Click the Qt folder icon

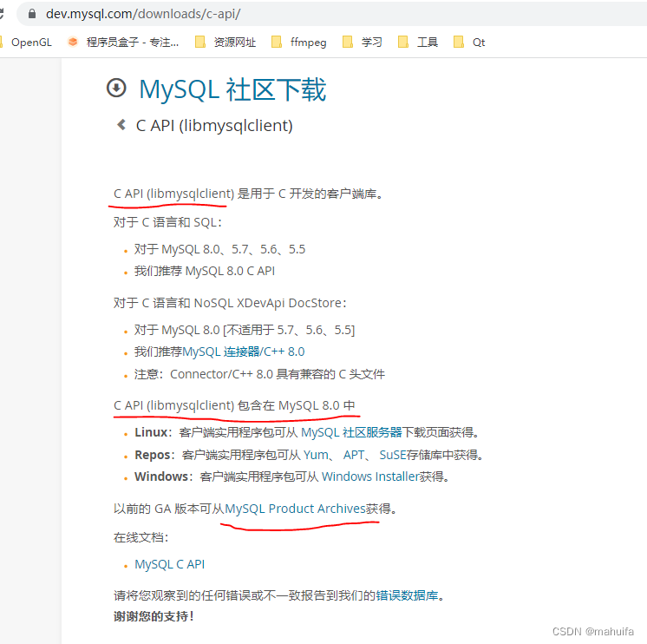pos(459,42)
